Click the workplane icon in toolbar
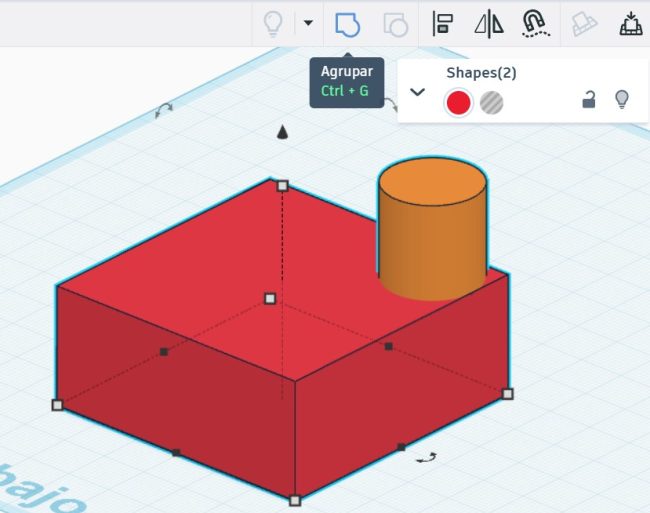This screenshot has width=650, height=513. (x=585, y=24)
